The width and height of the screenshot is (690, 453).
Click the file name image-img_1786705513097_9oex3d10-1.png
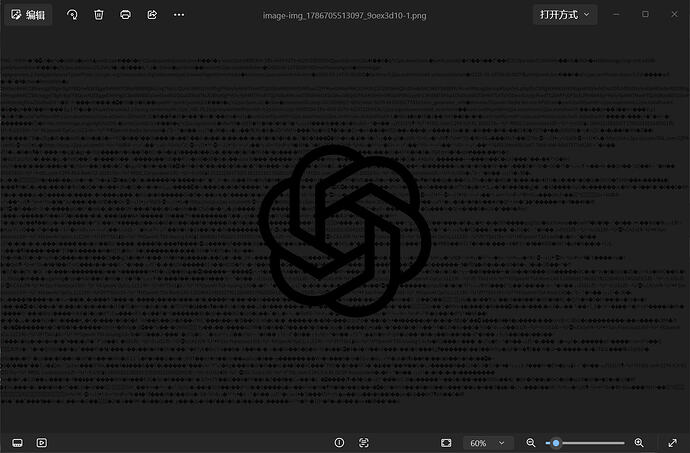coord(345,16)
